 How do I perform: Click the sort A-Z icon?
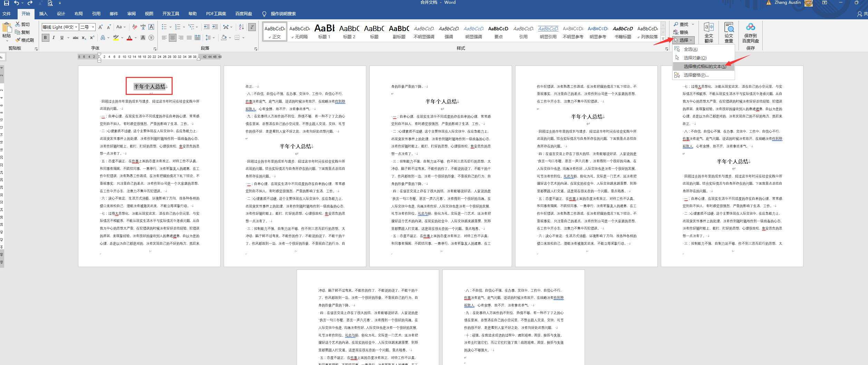coord(241,27)
